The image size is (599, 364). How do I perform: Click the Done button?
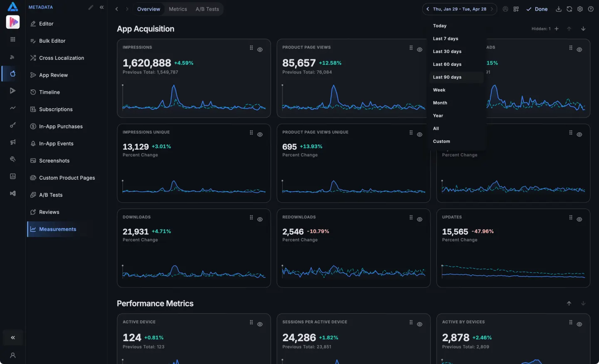click(537, 9)
